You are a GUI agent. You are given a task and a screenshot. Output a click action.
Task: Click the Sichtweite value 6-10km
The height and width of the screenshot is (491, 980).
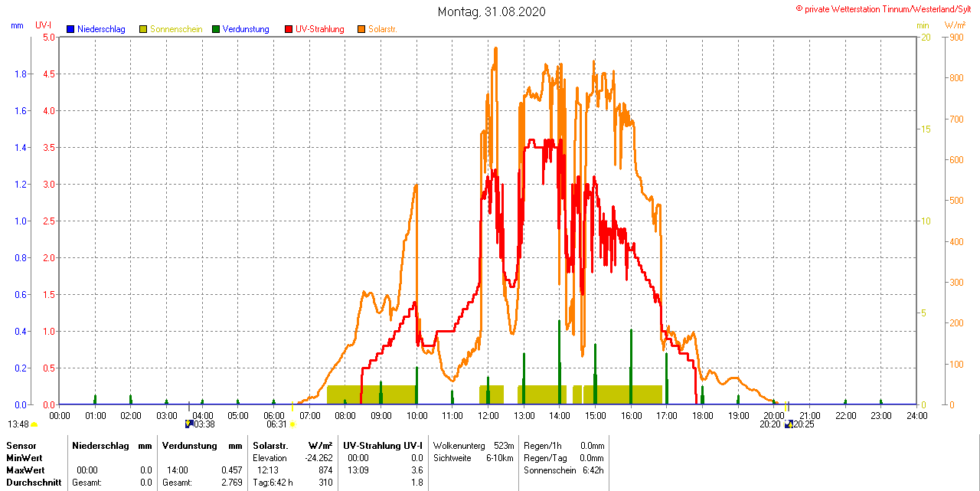pos(499,458)
